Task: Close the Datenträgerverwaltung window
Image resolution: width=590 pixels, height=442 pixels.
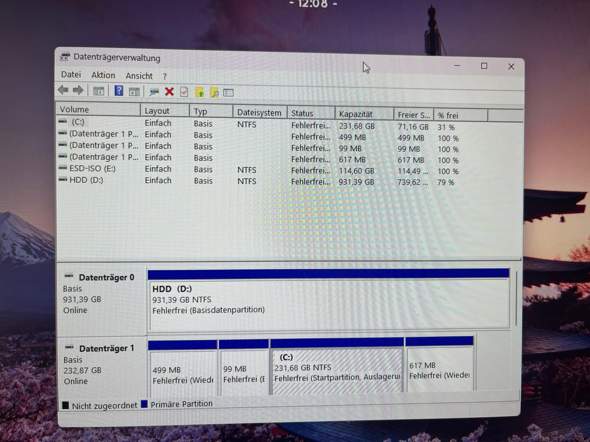Action: click(x=511, y=67)
